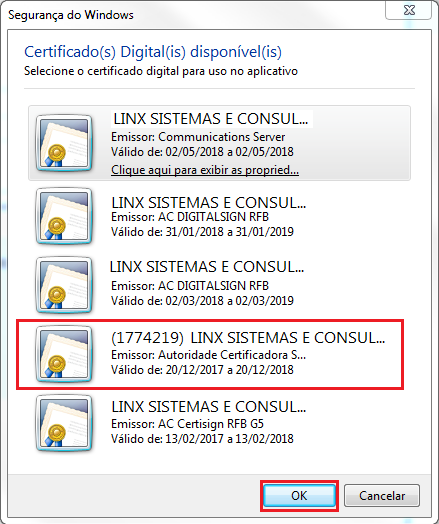The height and width of the screenshot is (524, 439).
Task: Select the 'Válido de: 13/02/2017 a 13/02/2018' line
Action: pos(202,438)
